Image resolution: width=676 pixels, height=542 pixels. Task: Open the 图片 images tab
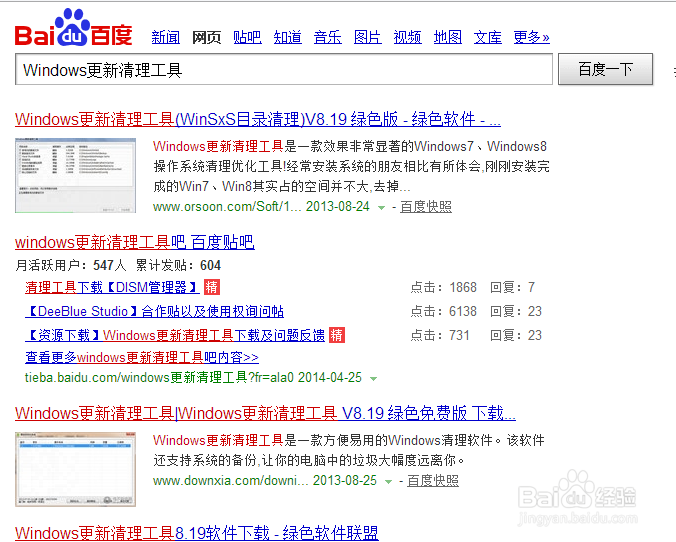pos(367,38)
